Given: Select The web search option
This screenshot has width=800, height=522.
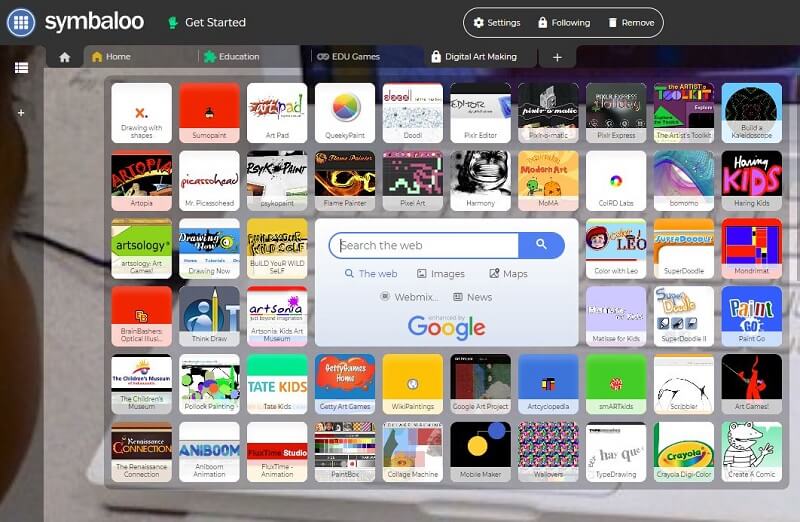Looking at the screenshot, I should coord(371,274).
